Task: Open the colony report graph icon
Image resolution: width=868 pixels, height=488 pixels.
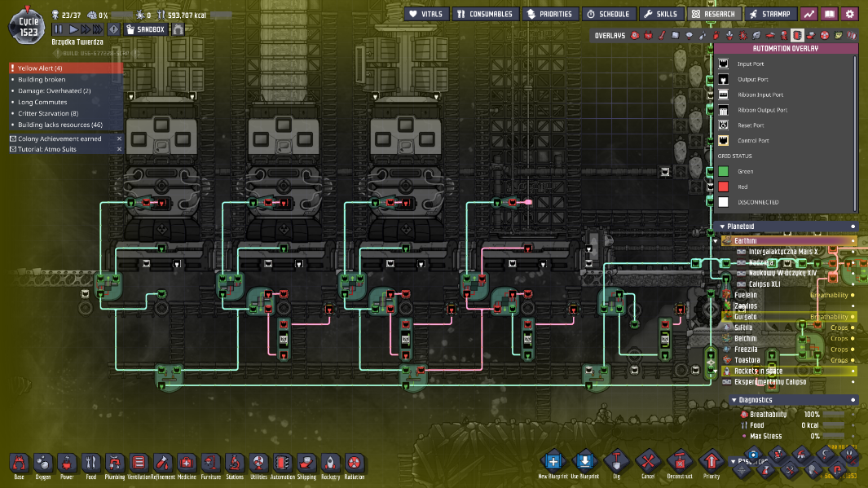Action: (809, 14)
